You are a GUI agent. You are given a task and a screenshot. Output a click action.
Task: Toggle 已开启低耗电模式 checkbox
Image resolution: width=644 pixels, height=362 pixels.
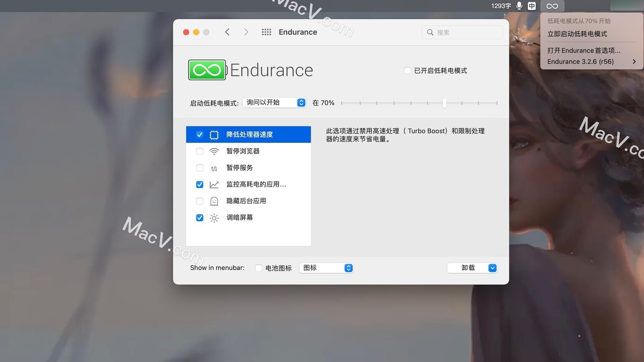tap(407, 70)
